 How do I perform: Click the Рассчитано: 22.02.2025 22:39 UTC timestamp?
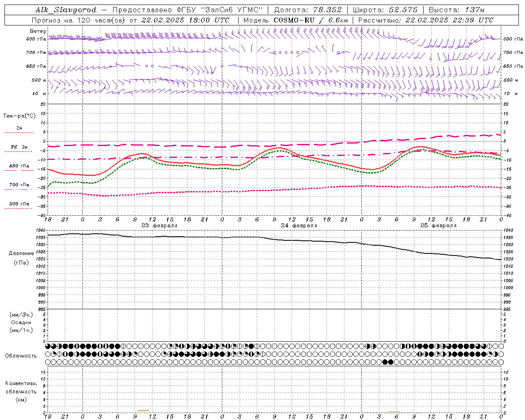pyautogui.click(x=426, y=20)
